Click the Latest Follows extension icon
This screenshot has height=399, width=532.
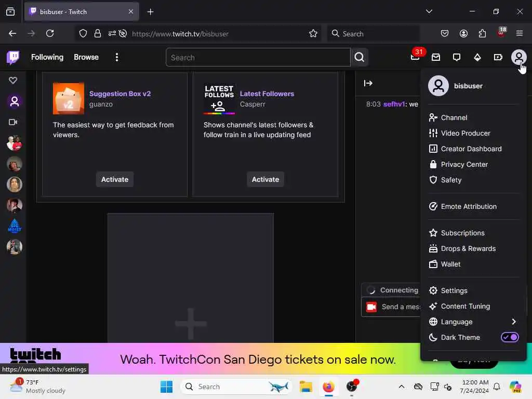pyautogui.click(x=219, y=98)
